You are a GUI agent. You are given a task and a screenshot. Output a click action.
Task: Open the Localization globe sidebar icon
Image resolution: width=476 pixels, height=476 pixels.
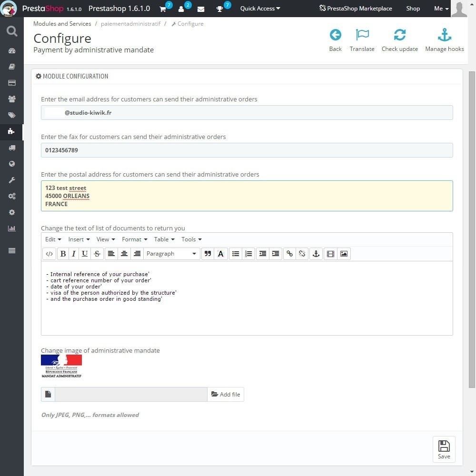tap(12, 164)
